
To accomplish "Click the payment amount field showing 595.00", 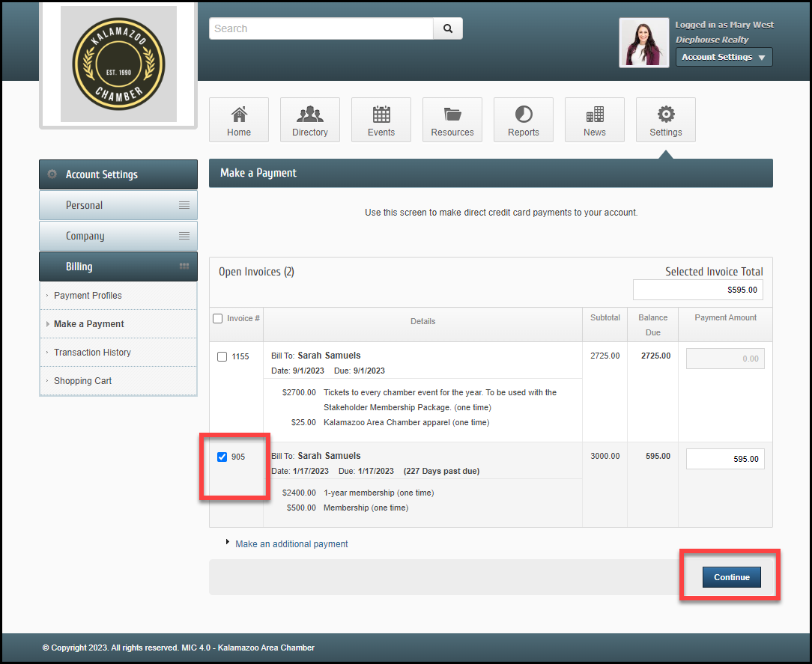I will 724,459.
